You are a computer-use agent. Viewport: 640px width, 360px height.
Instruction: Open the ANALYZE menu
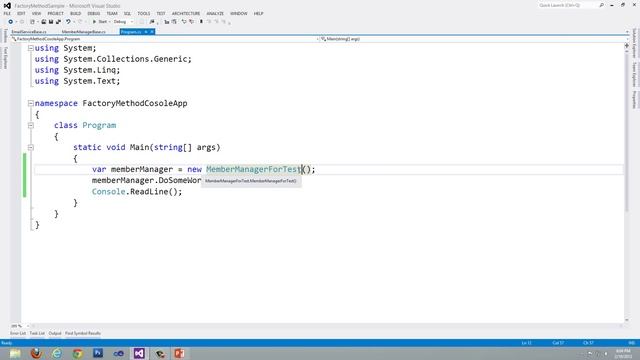tap(215, 13)
